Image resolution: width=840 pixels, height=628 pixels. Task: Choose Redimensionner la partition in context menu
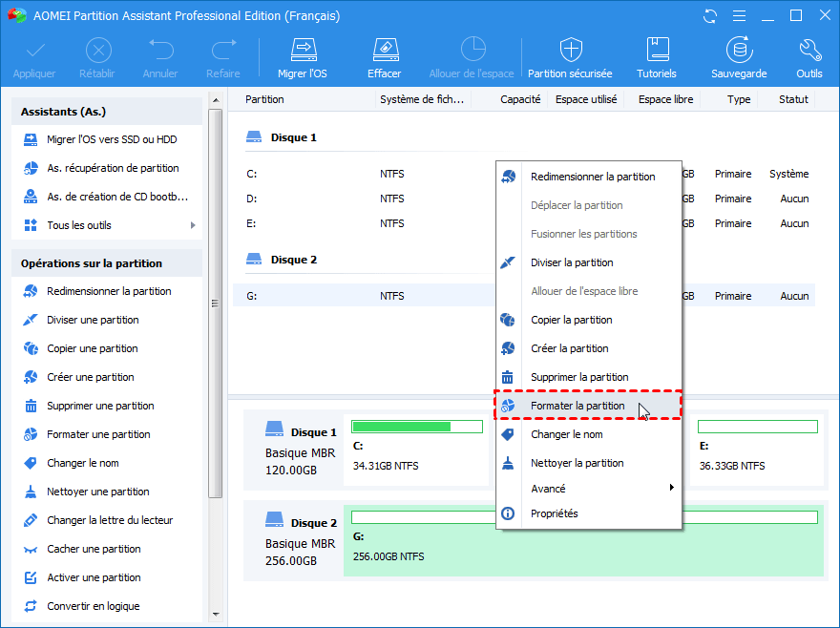588,177
